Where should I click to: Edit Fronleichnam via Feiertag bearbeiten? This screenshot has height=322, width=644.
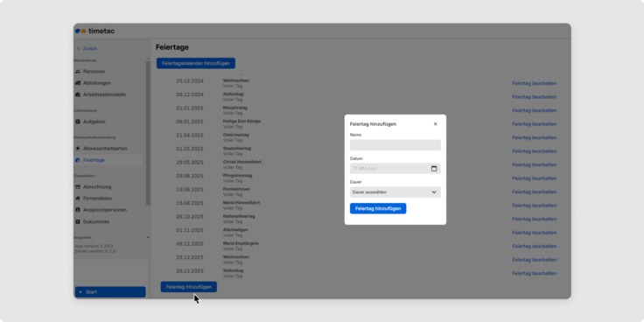(x=535, y=192)
